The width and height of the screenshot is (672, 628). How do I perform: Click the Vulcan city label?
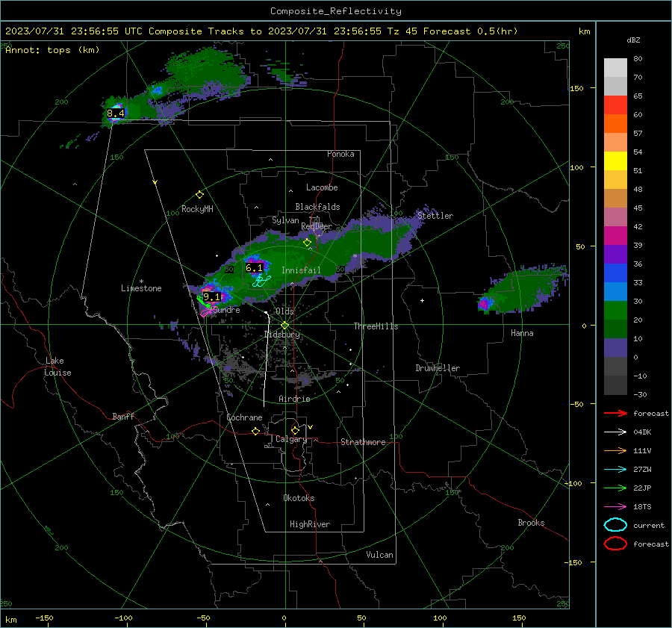[379, 555]
